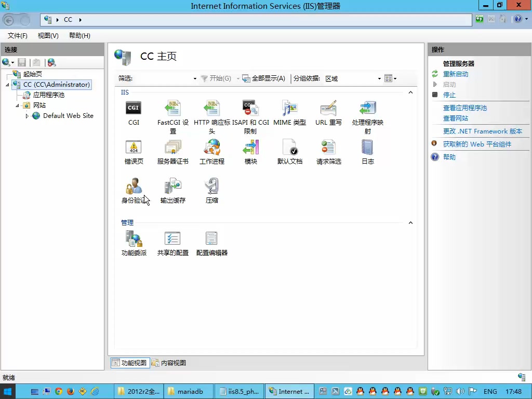Image resolution: width=532 pixels, height=399 pixels.
Task: Click 查看应用程序池 link
Action: [x=465, y=108]
